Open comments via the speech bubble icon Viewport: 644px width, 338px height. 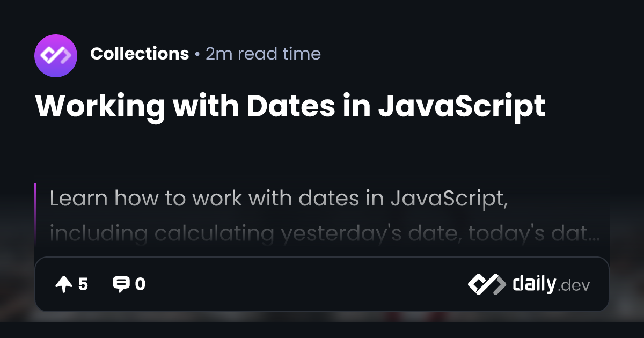click(121, 284)
